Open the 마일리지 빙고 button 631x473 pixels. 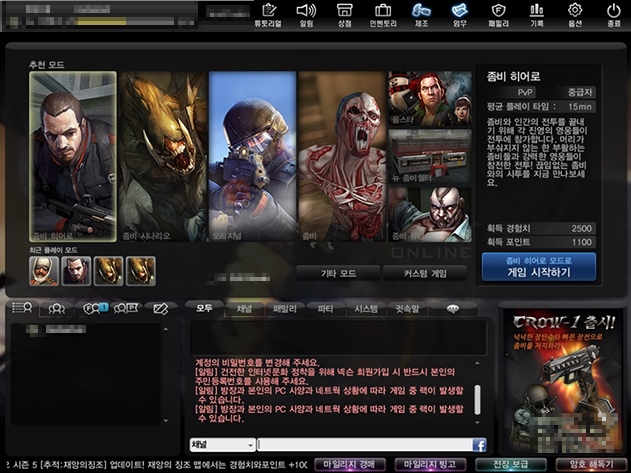point(430,465)
